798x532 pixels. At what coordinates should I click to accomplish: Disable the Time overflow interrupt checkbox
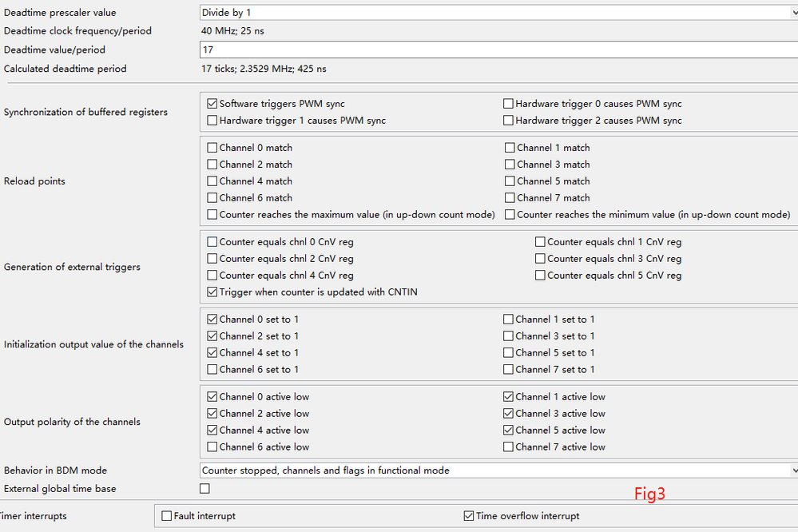[469, 516]
